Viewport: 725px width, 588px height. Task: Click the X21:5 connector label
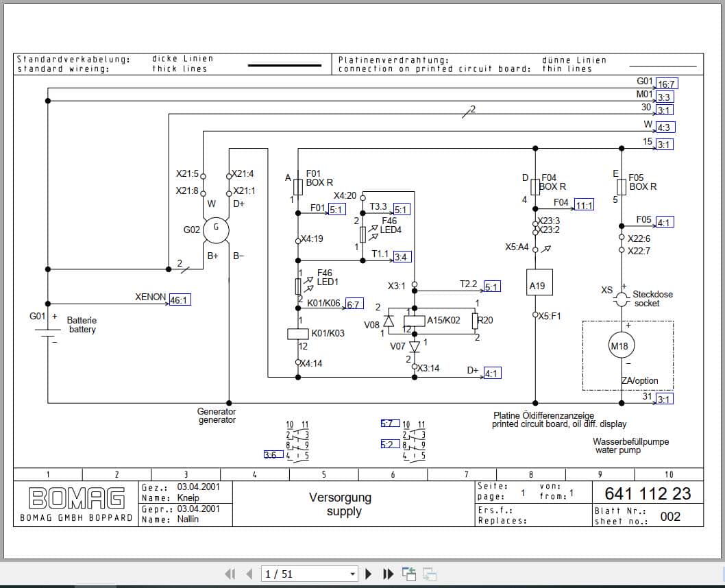[187, 174]
